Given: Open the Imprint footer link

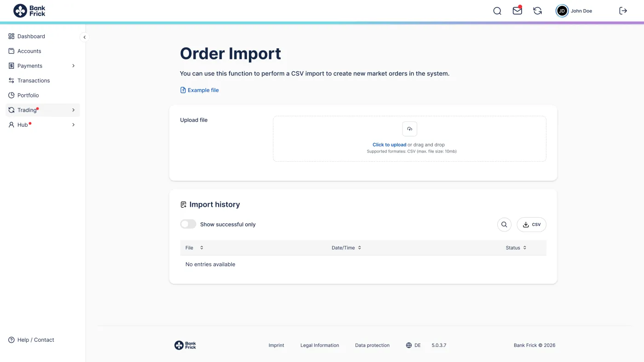Looking at the screenshot, I should coord(276,345).
